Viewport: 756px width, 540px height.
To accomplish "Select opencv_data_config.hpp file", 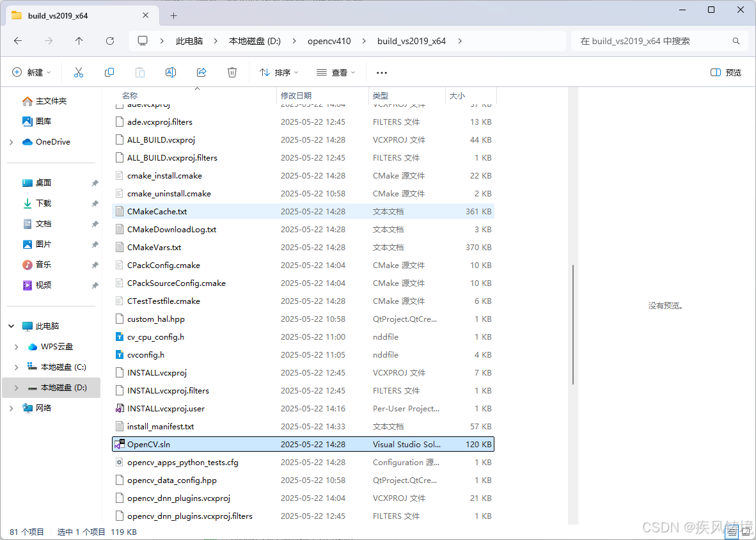I will click(303, 480).
